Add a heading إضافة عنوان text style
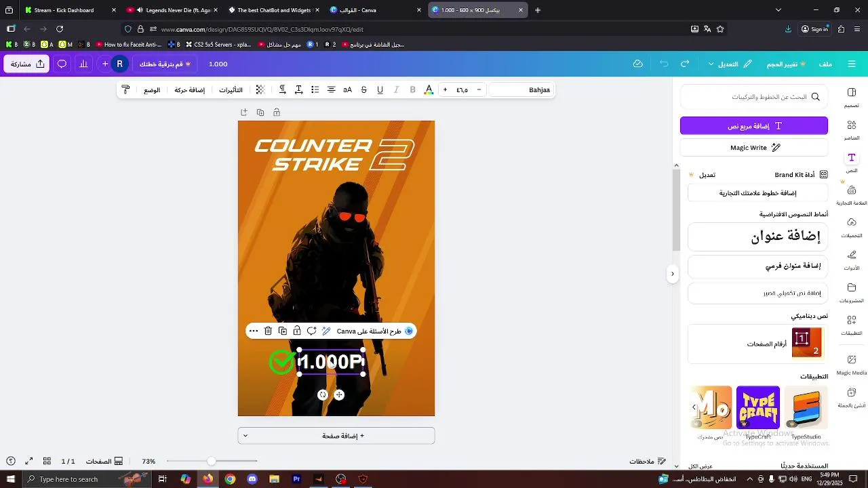This screenshot has height=488, width=868. tap(758, 237)
